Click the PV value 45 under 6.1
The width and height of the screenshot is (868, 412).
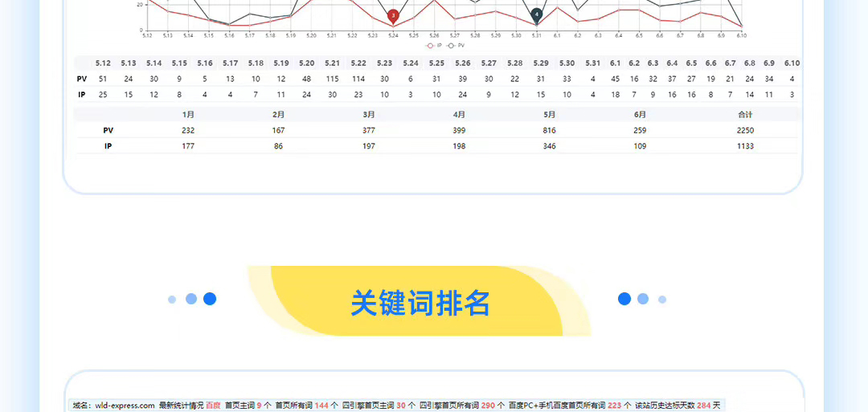point(615,79)
